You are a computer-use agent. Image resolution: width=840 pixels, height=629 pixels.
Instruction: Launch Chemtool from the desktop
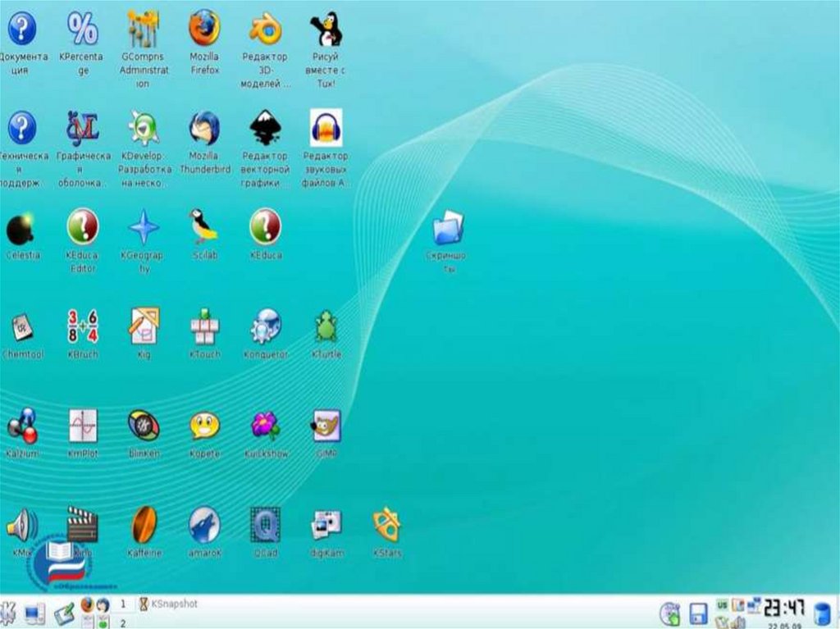21,327
